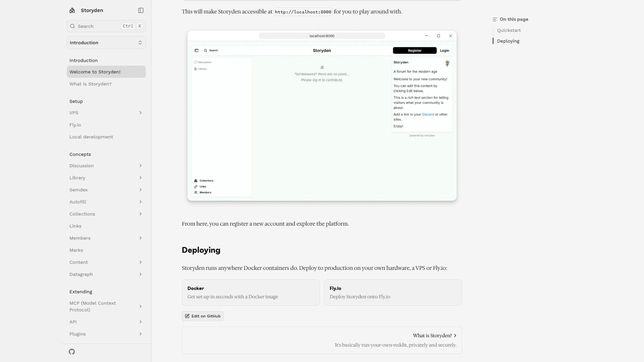Open the Welcome to Storyden! page
644x362 pixels.
click(x=106, y=72)
